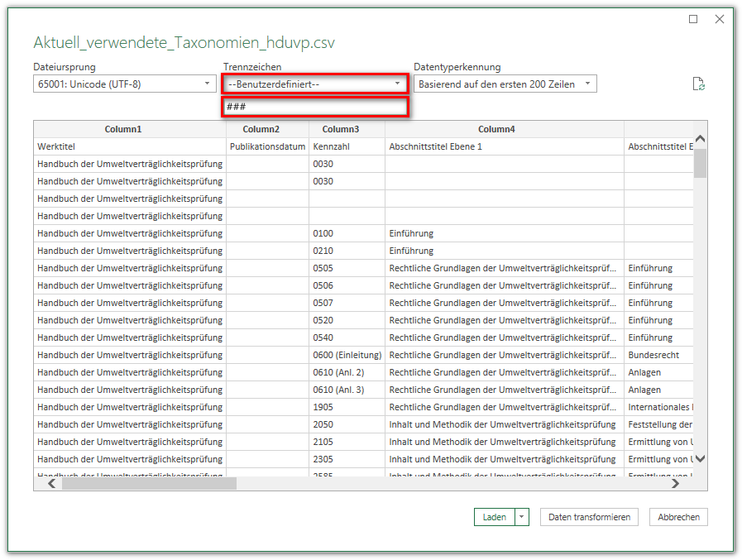742x560 pixels.
Task: Click the vertical scrollbar down arrow
Action: tap(700, 458)
